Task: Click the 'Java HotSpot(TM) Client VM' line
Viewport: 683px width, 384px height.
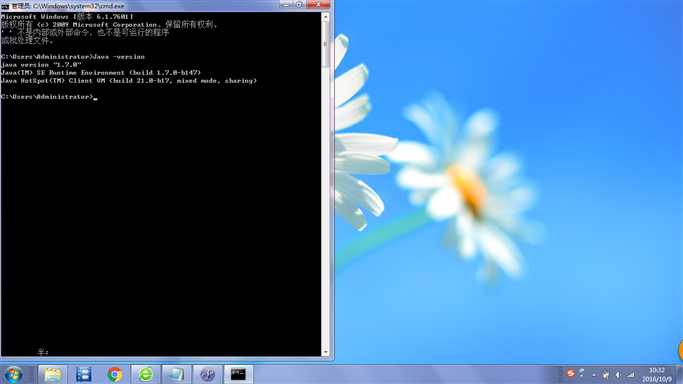Action: (128, 81)
